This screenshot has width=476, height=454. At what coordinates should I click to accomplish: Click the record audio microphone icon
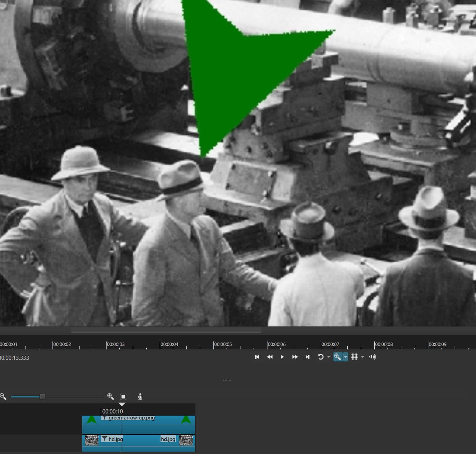click(140, 397)
